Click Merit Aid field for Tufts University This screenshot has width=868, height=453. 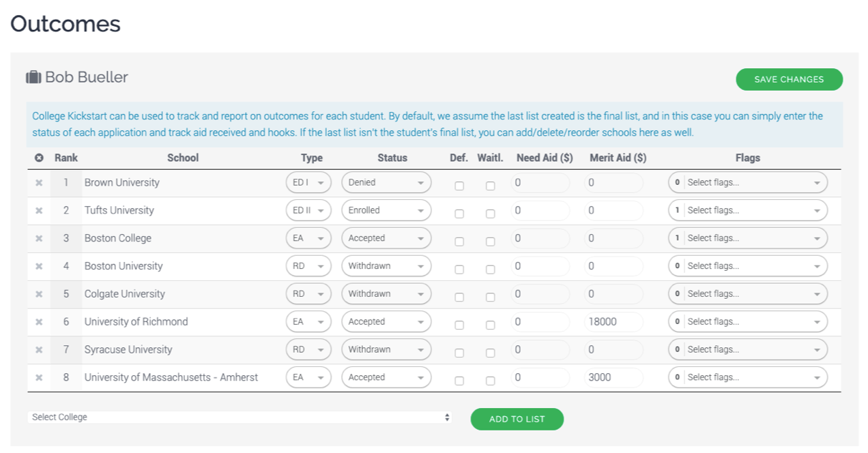coord(613,211)
